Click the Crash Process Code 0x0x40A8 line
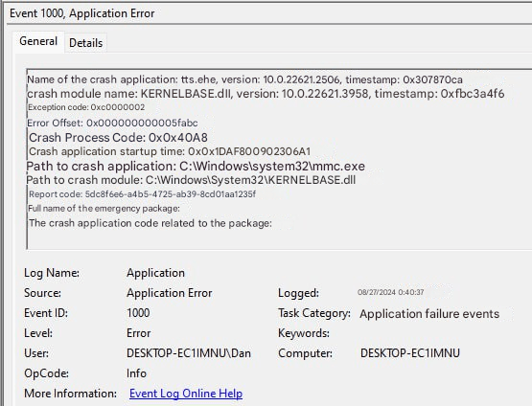This screenshot has width=532, height=406. pyautogui.click(x=118, y=137)
